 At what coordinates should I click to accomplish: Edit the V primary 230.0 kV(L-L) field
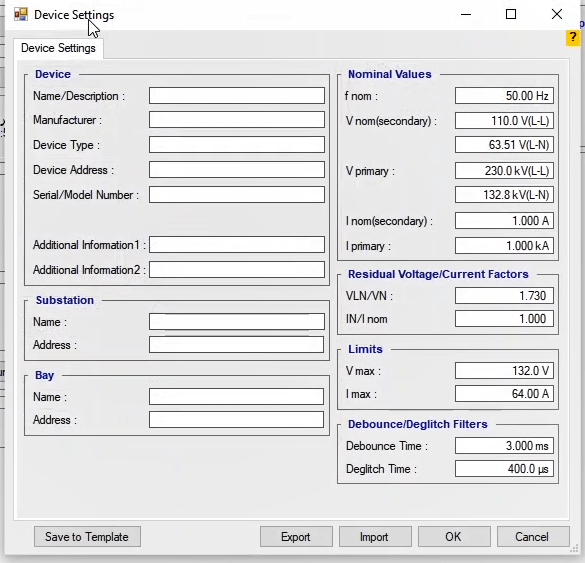pyautogui.click(x=504, y=171)
